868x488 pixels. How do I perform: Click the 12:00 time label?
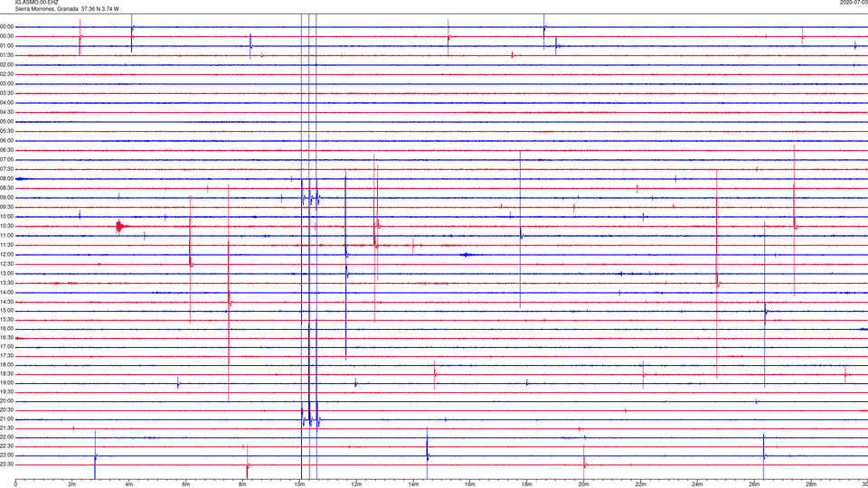point(6,255)
